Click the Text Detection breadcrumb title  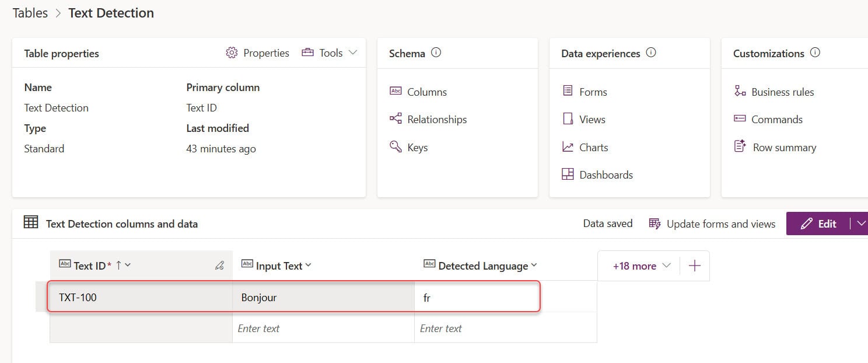pos(111,13)
